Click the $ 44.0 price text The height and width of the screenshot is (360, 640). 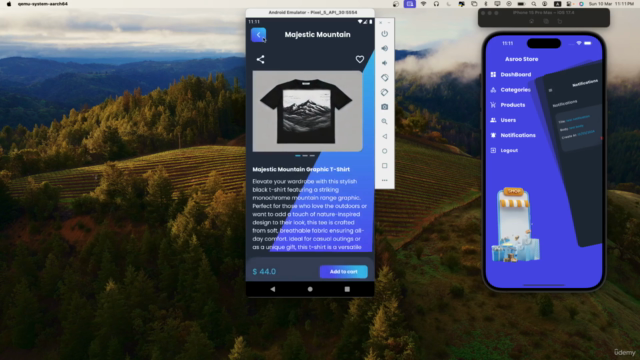pyautogui.click(x=264, y=271)
